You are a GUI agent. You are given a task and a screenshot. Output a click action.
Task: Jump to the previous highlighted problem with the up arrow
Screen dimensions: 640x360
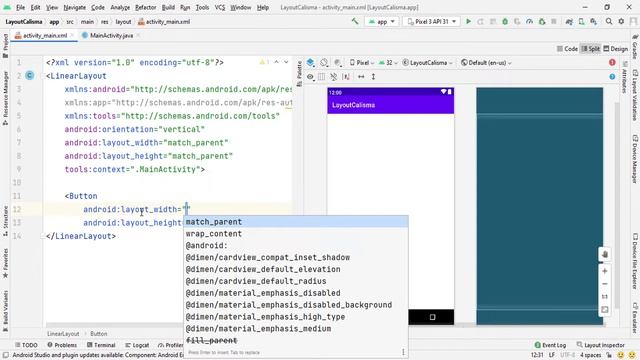tap(276, 62)
